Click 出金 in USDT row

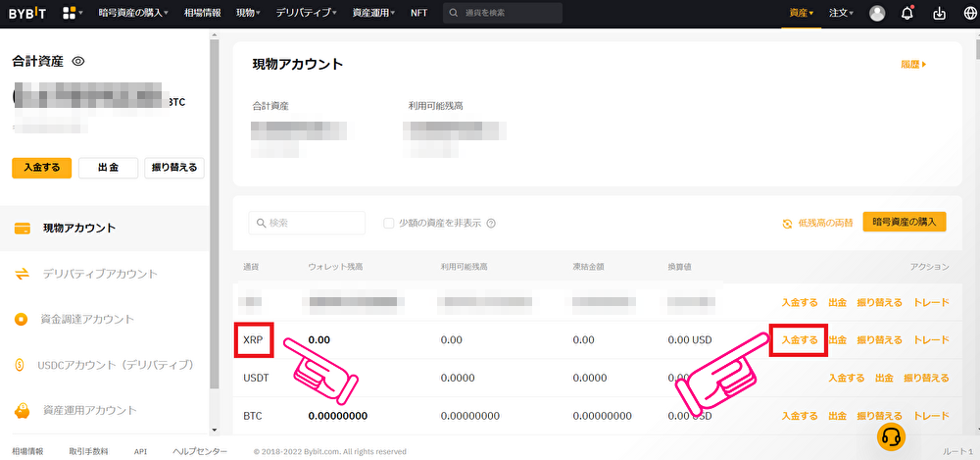[x=884, y=378]
